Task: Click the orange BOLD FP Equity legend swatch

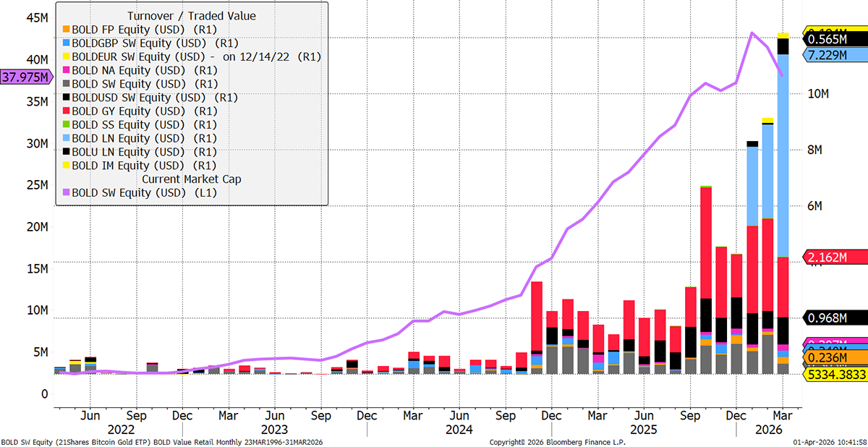Action: [x=64, y=30]
